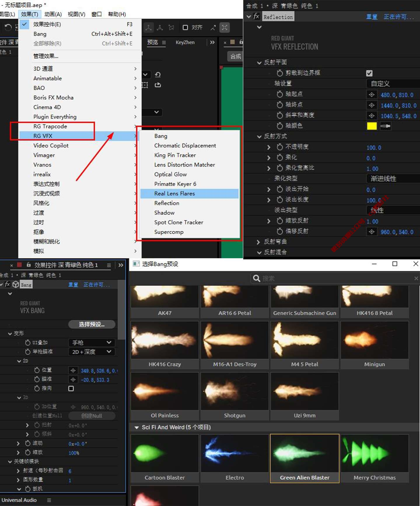The width and height of the screenshot is (420, 506).
Task: Click the panel overflow double-arrow beside KeyZhen
Action: pyautogui.click(x=212, y=42)
